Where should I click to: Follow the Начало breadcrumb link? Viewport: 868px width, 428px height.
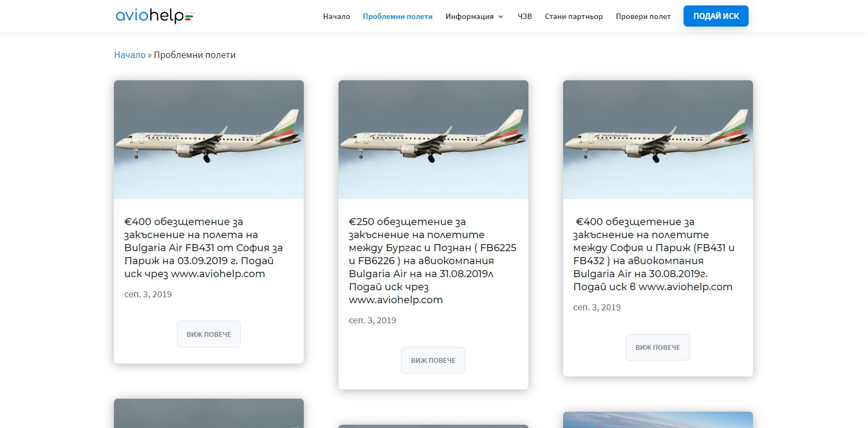pyautogui.click(x=130, y=55)
